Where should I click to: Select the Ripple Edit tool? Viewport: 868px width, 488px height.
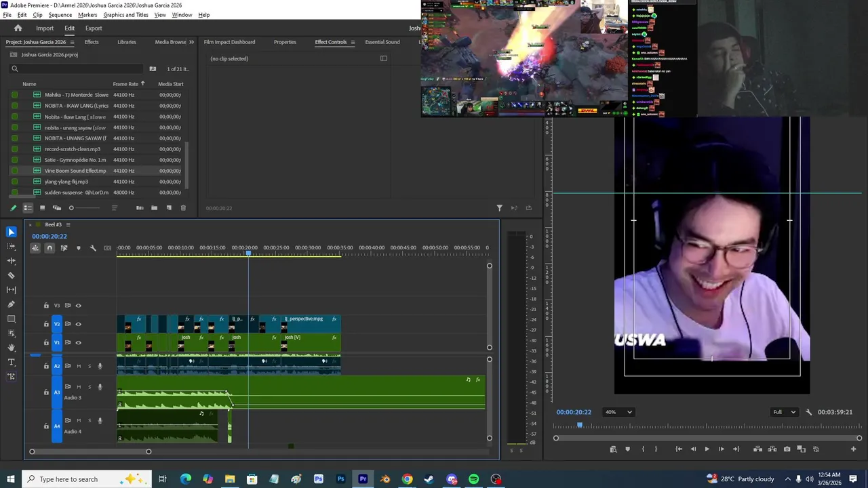point(11,260)
